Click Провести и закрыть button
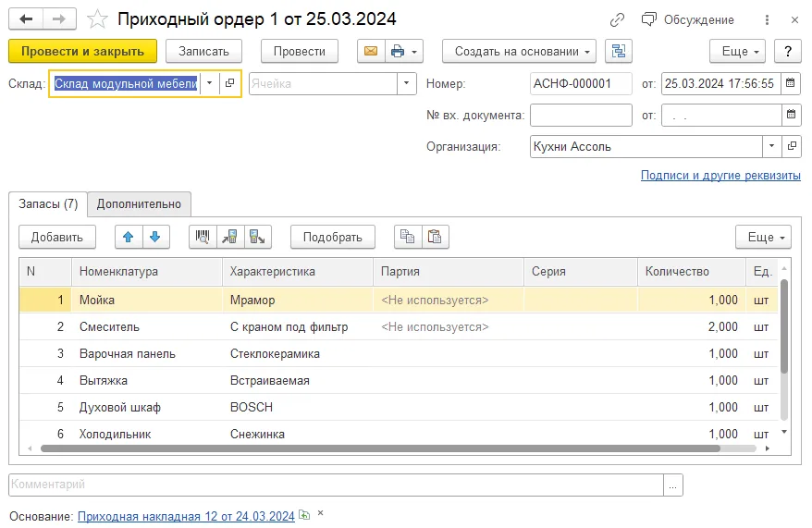The image size is (812, 528). point(83,51)
